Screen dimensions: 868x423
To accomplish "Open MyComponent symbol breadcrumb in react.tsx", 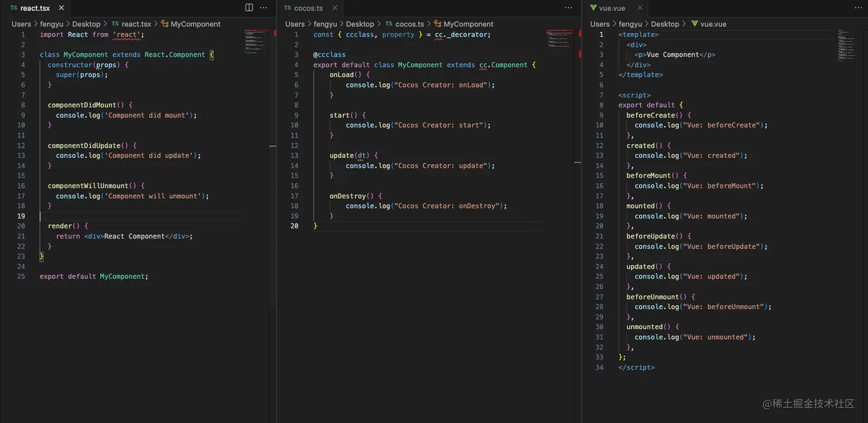I will (195, 24).
